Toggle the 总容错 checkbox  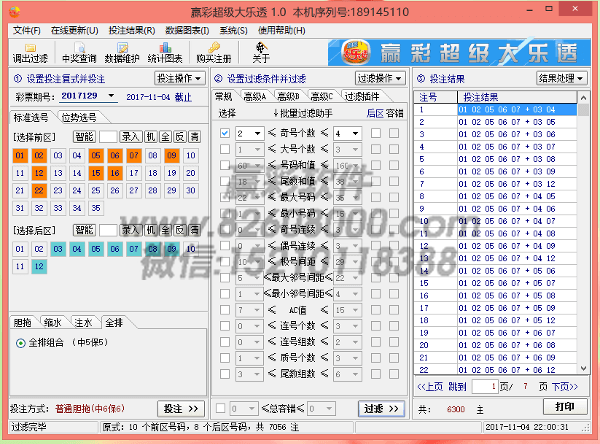(x=220, y=408)
